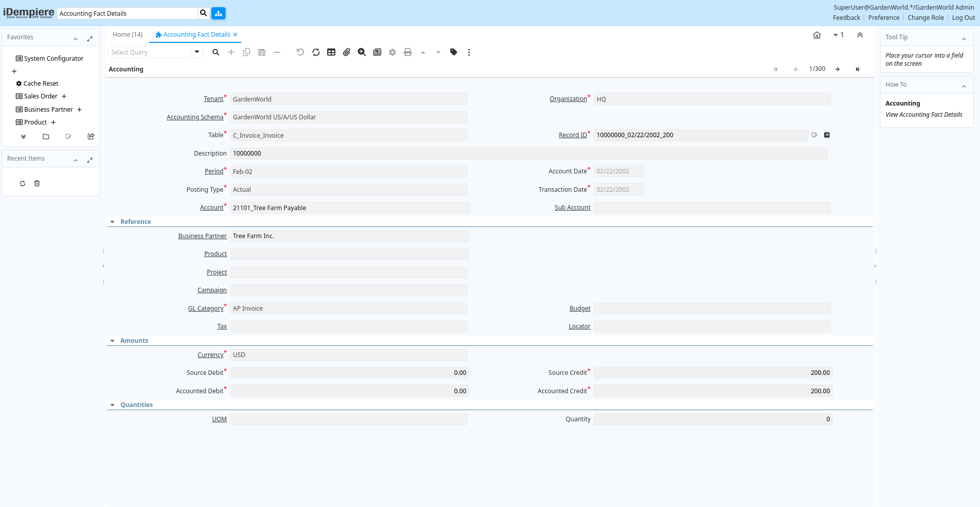Click the Find Record magnifier icon
This screenshot has width=980, height=507.
pos(216,52)
